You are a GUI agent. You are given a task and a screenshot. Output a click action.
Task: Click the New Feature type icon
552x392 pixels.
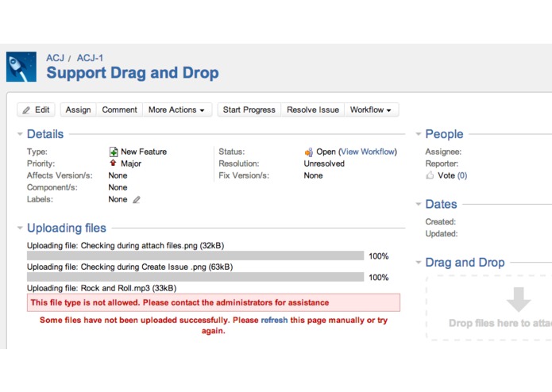coord(114,152)
